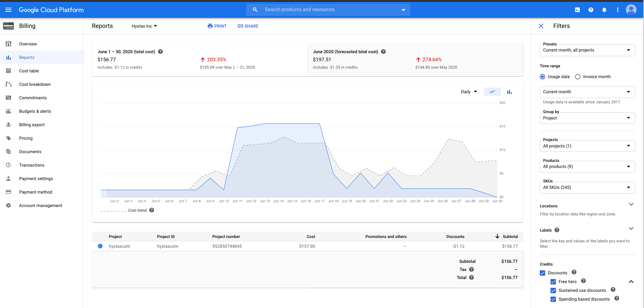This screenshot has width=644, height=308.
Task: Open search box dropdown arrow
Action: click(404, 10)
